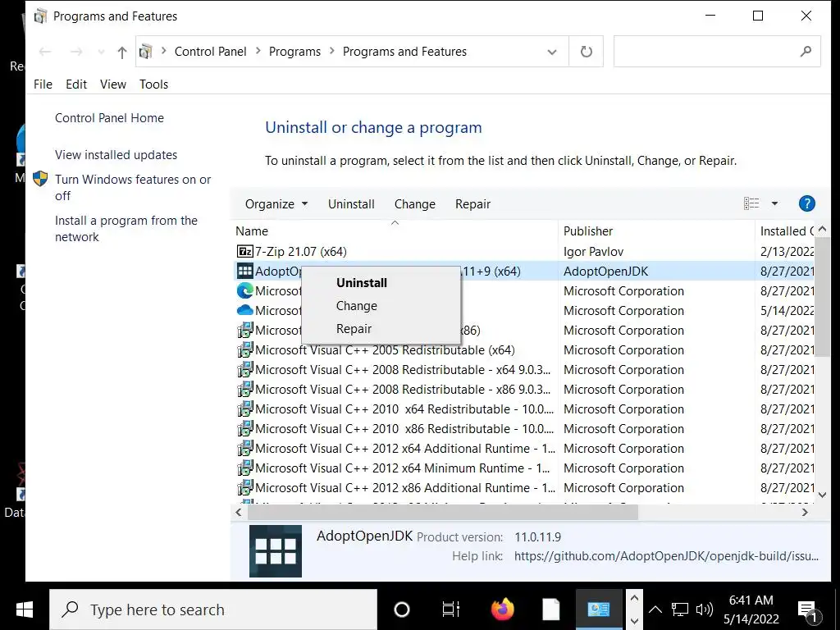Open View installed updates link
Image resolution: width=840 pixels, height=630 pixels.
click(x=116, y=155)
